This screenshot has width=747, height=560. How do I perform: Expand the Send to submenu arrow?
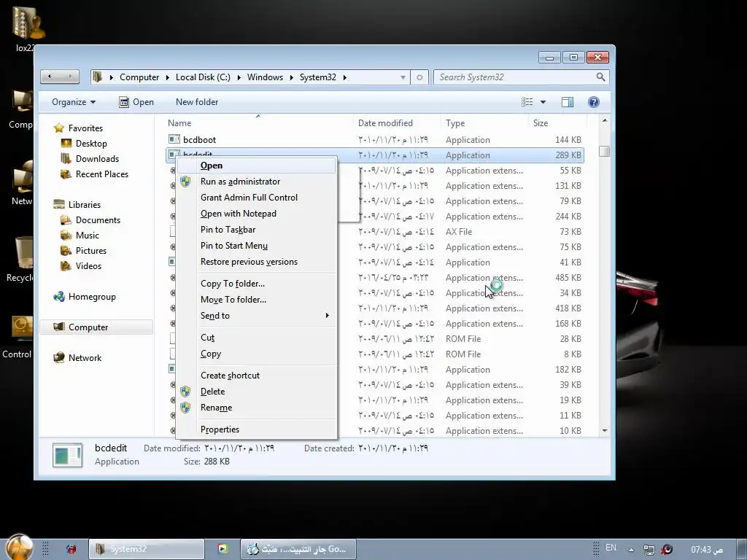327,315
